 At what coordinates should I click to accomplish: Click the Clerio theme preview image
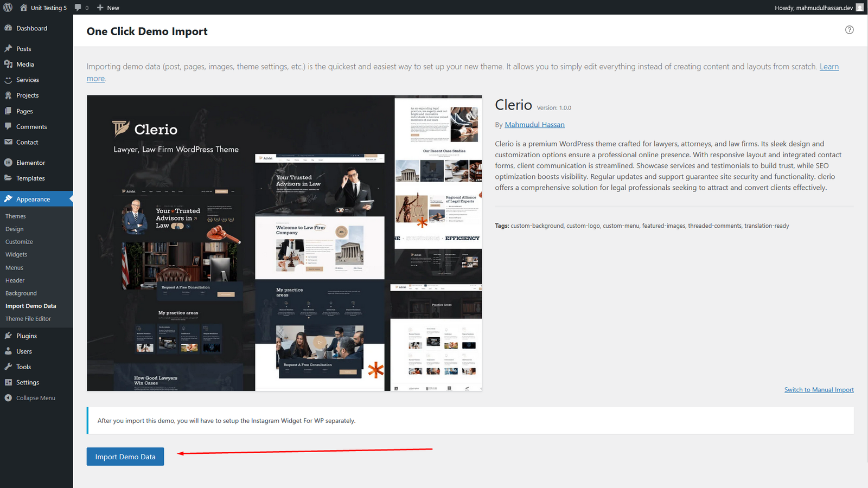(284, 243)
